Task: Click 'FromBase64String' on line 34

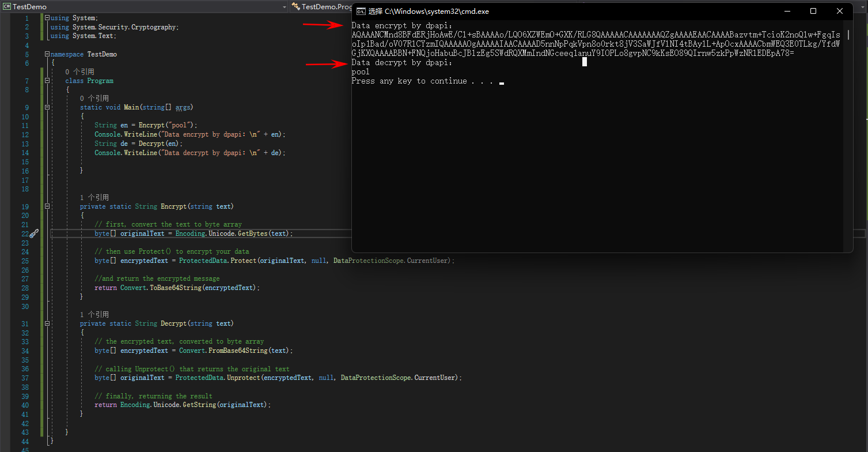Action: pos(238,351)
